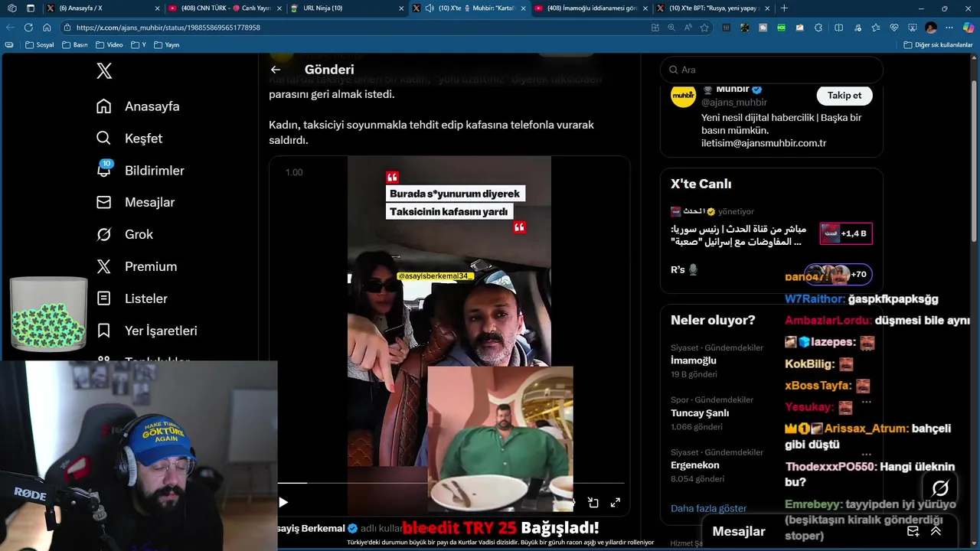The image size is (980, 551).
Task: Open zoom control in address bar
Action: (x=671, y=28)
